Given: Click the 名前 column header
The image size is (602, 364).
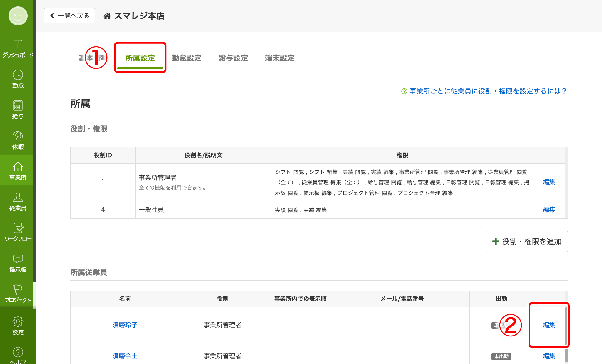Looking at the screenshot, I should 125,299.
